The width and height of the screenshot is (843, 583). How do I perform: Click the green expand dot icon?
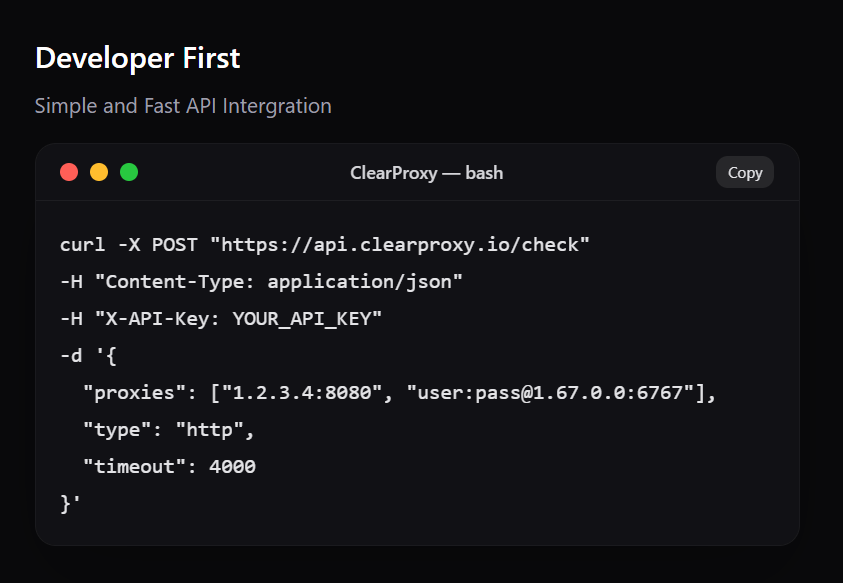[x=128, y=171]
